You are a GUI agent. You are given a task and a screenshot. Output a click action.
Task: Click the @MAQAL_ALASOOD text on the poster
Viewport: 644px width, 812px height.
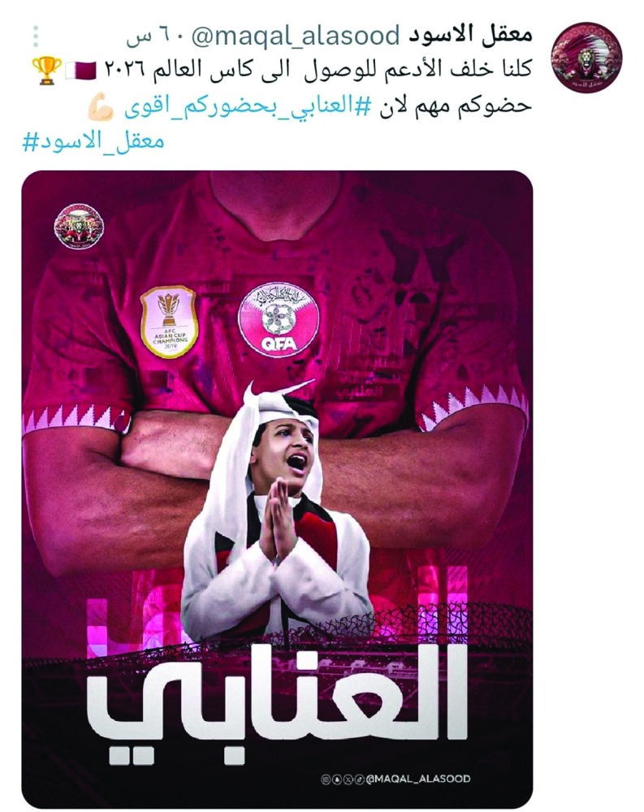click(418, 779)
